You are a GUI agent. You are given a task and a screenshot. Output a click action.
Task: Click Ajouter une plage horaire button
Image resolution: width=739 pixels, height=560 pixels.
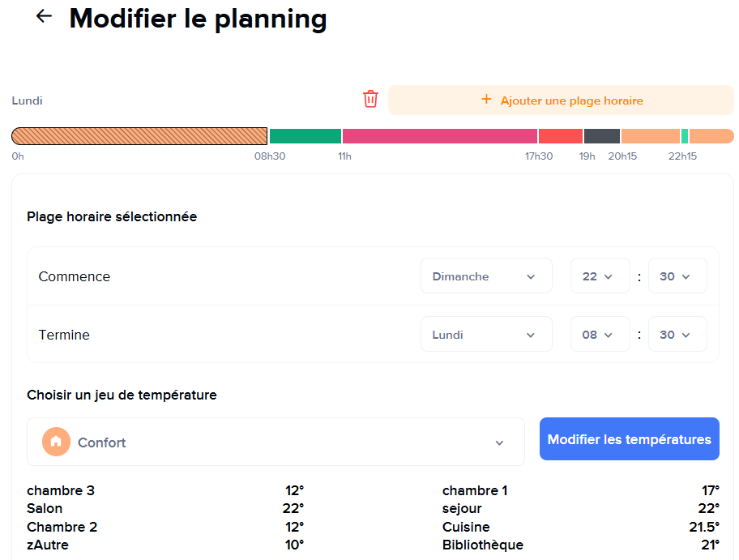(x=561, y=100)
